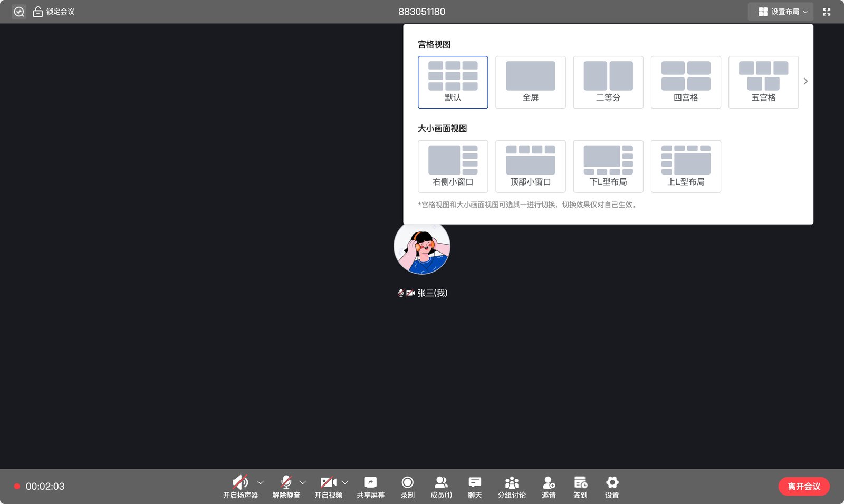Viewport: 844px width, 504px height.
Task: Click the avatar of 张三
Action: click(x=422, y=249)
